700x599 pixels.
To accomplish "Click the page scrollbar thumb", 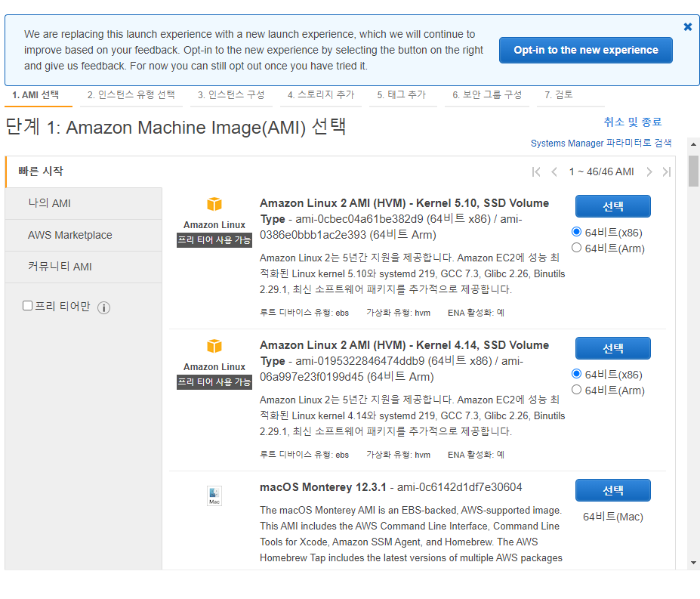I will [693, 171].
